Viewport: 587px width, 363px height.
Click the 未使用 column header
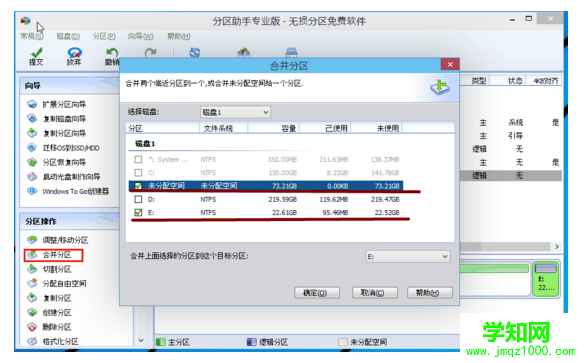pyautogui.click(x=376, y=129)
